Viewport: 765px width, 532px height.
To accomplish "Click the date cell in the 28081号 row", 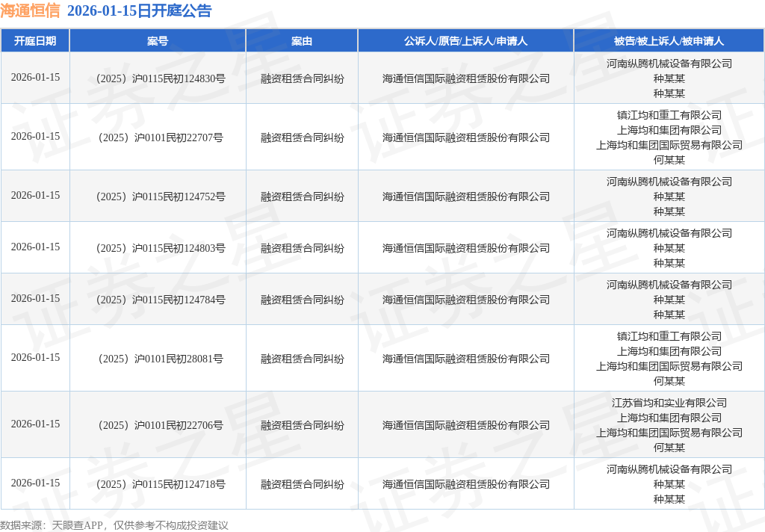I will pyautogui.click(x=35, y=357).
